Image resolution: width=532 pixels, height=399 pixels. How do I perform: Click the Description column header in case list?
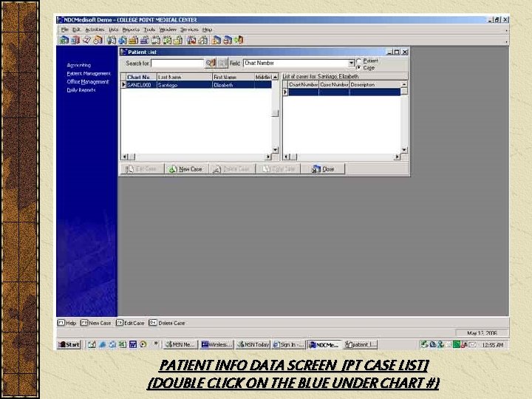[375, 84]
